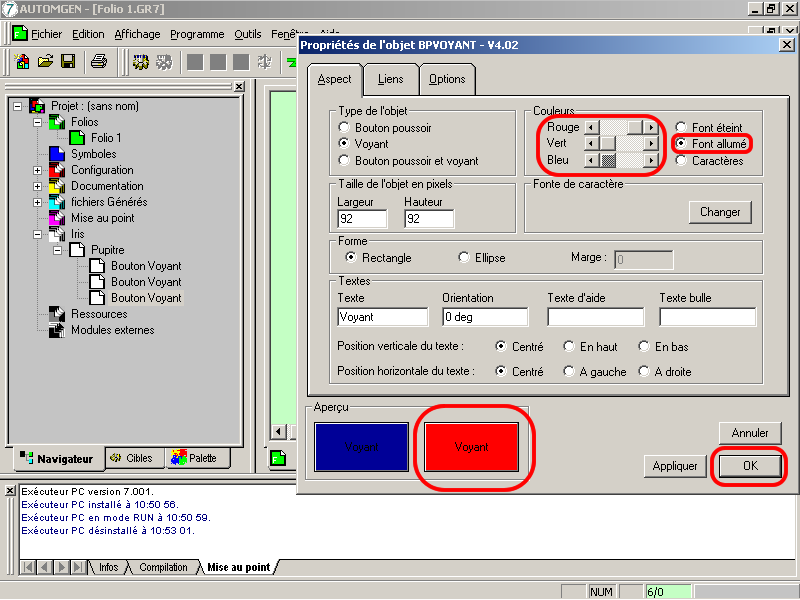Choose the Ellipse shape option

click(464, 257)
